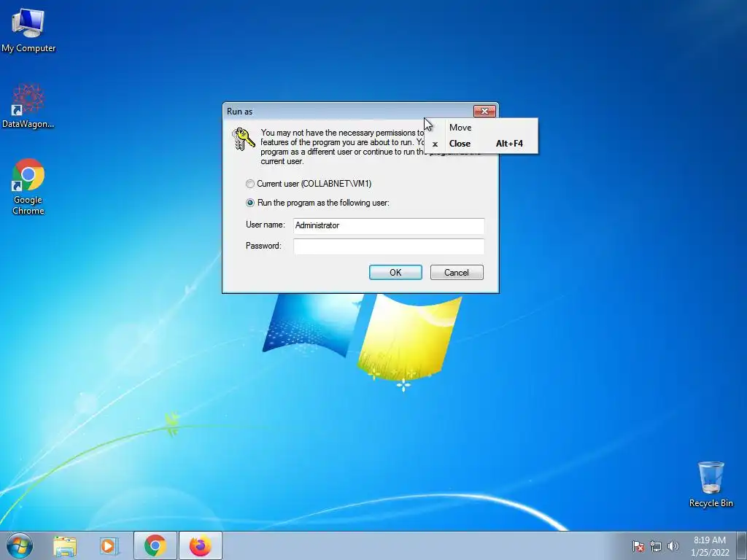The height and width of the screenshot is (560, 747).
Task: Launch Windows Media Player from taskbar
Action: (109, 546)
